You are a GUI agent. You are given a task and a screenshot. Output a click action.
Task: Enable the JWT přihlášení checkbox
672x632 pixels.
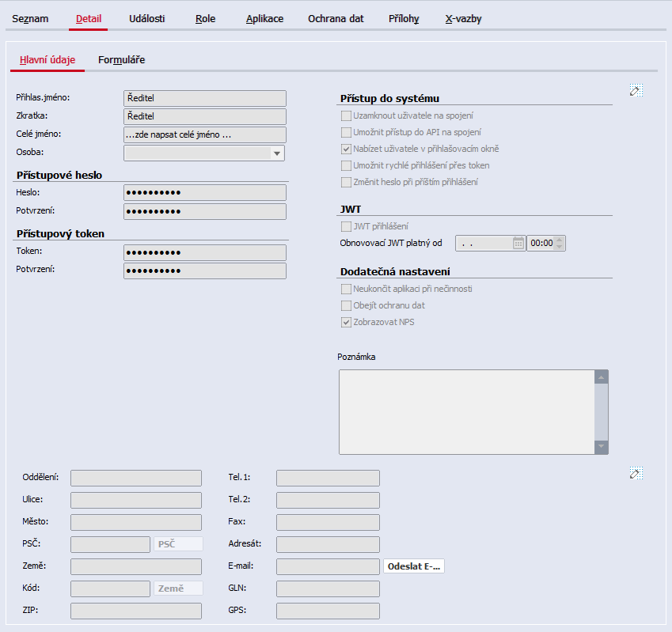pos(346,226)
